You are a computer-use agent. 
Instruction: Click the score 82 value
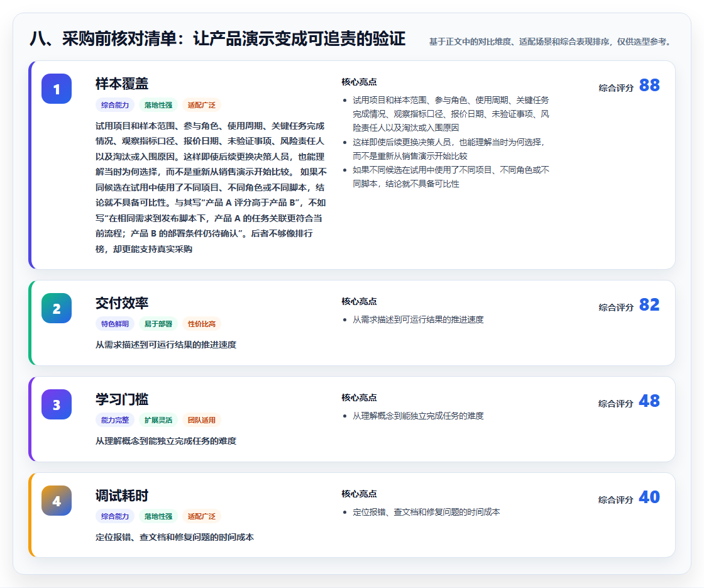click(649, 304)
